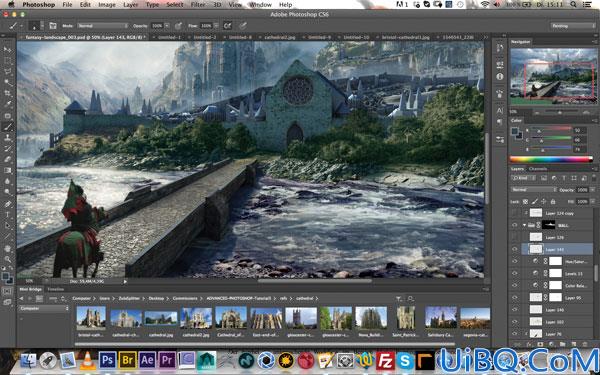Click the refs folder in breadcrumb
The height and width of the screenshot is (375, 600).
(284, 298)
